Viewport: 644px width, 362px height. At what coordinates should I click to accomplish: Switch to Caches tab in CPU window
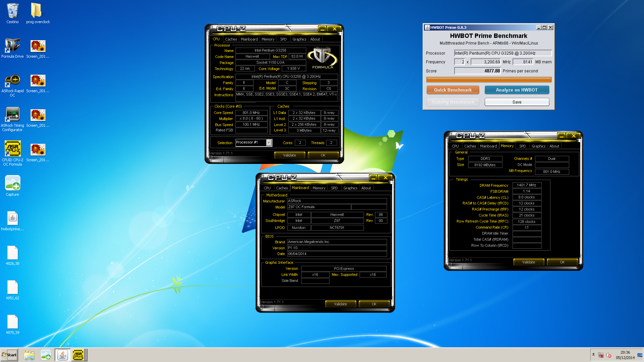click(231, 39)
